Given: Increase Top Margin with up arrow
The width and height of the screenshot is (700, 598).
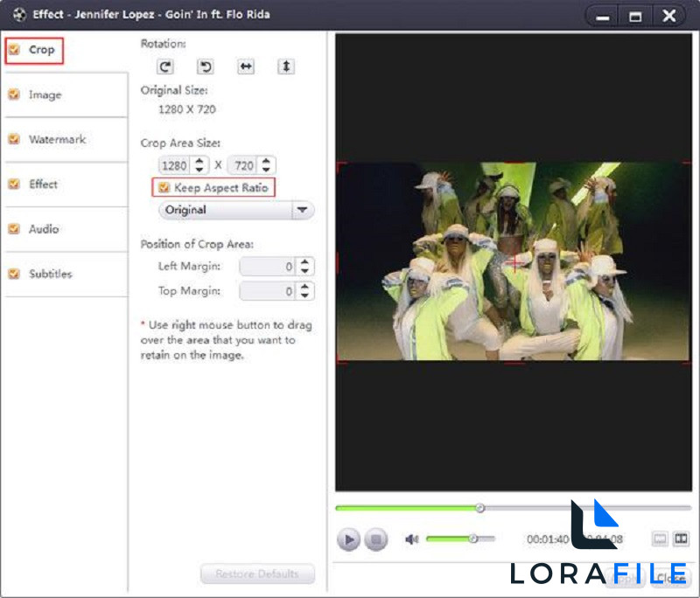Looking at the screenshot, I should (x=304, y=287).
